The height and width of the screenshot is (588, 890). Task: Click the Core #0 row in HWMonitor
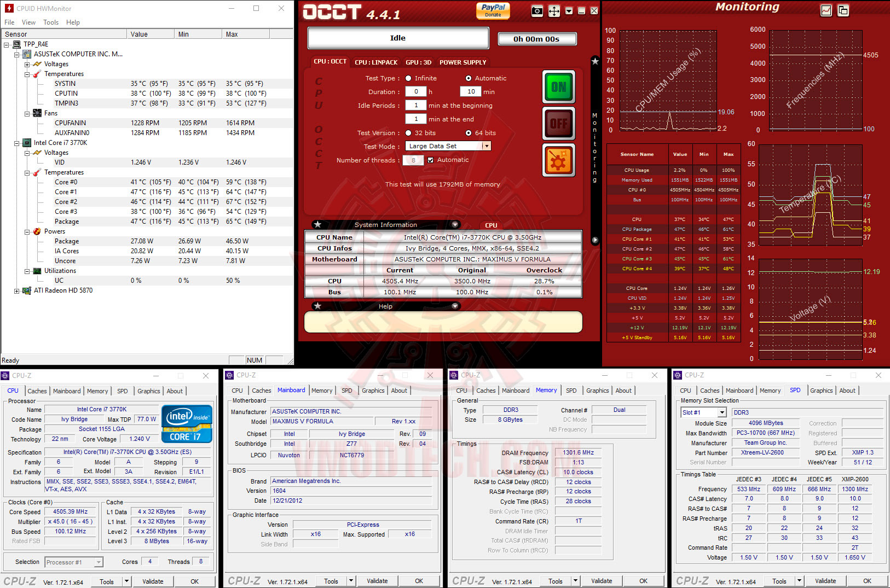(147, 182)
